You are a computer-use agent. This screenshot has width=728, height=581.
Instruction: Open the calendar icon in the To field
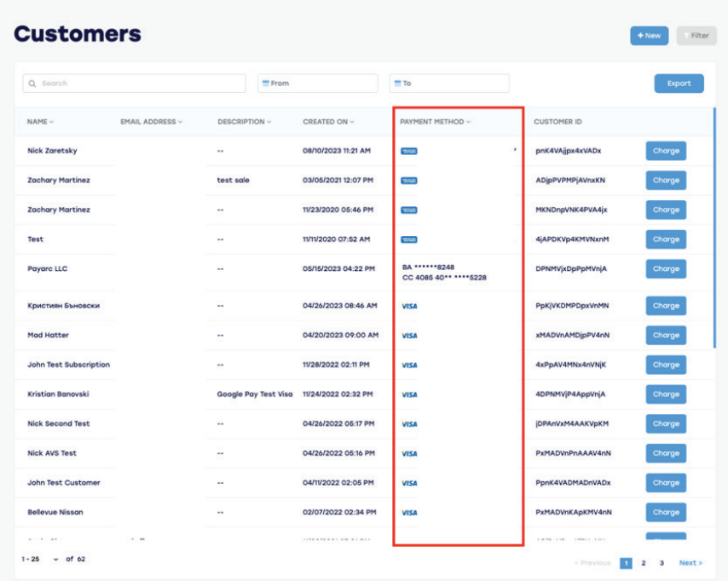[396, 83]
